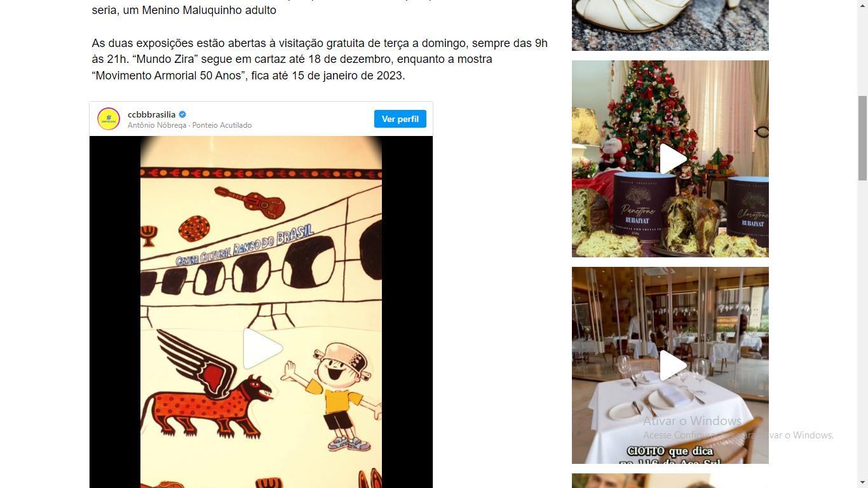Open the white shoe image thumbnail
868x488 pixels.
pyautogui.click(x=670, y=25)
